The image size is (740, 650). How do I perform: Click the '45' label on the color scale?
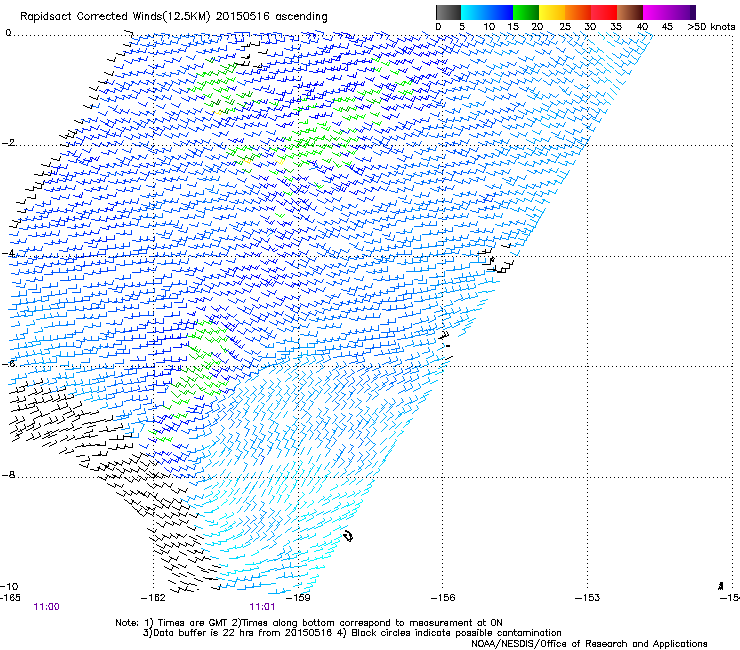point(667,27)
